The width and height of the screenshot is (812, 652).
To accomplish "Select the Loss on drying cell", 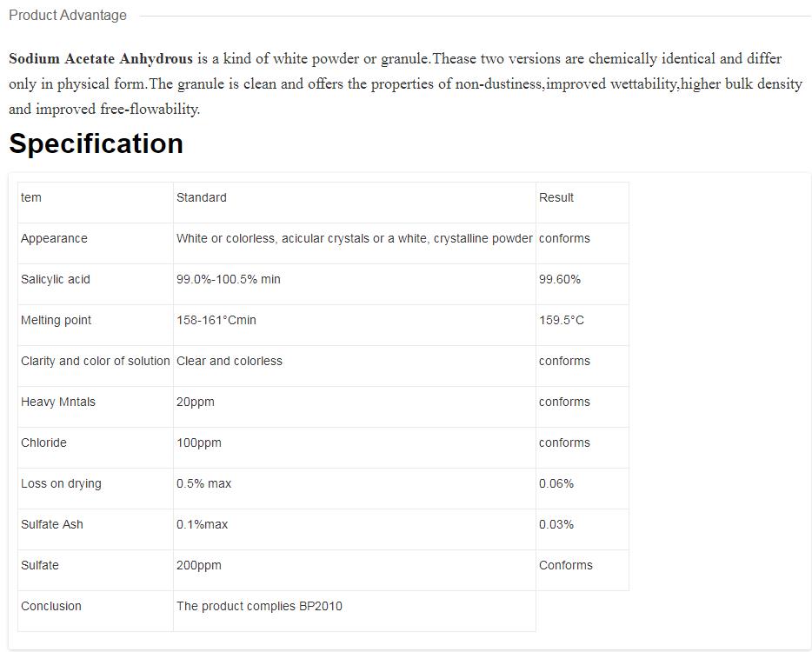I will [x=61, y=483].
